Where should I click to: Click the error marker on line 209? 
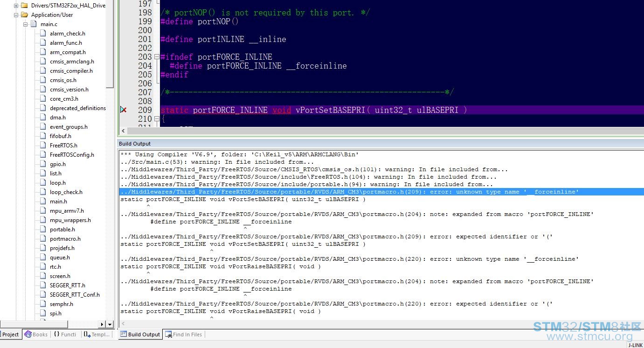coord(123,110)
